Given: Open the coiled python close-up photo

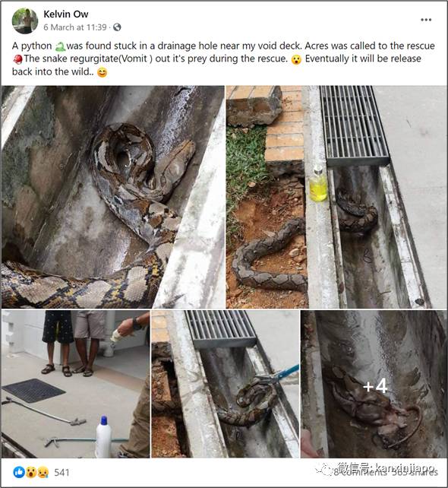Looking at the screenshot, I should click(112, 197).
